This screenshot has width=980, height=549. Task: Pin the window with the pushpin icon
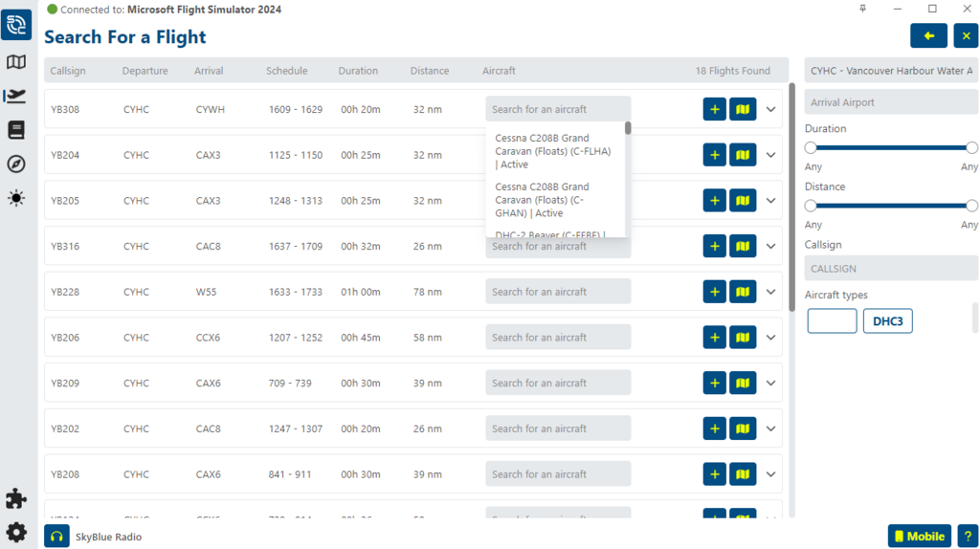pyautogui.click(x=863, y=9)
